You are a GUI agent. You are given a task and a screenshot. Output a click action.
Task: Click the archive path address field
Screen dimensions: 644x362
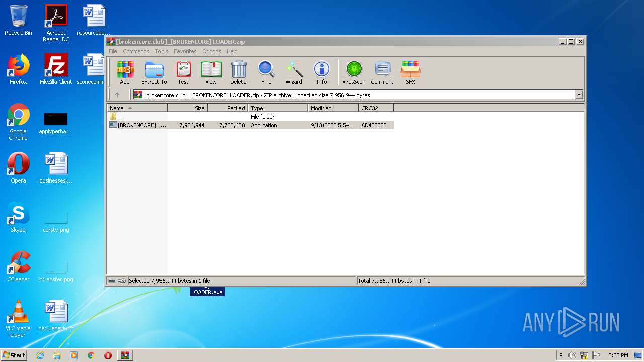click(354, 95)
